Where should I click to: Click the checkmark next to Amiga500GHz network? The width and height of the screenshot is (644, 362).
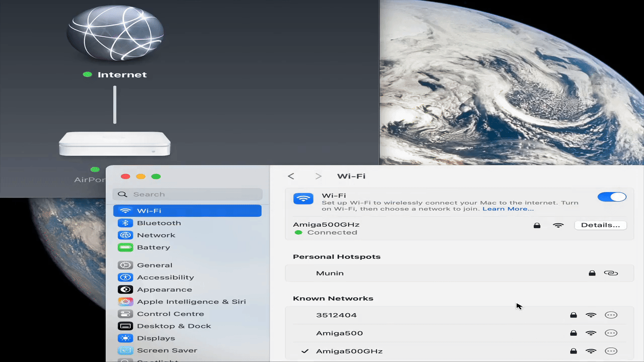click(x=304, y=351)
